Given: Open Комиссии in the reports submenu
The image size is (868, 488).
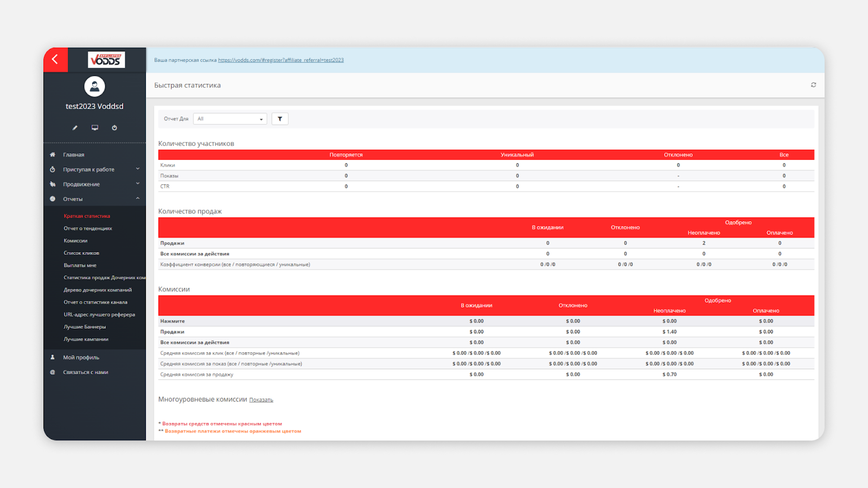Looking at the screenshot, I should coord(75,241).
